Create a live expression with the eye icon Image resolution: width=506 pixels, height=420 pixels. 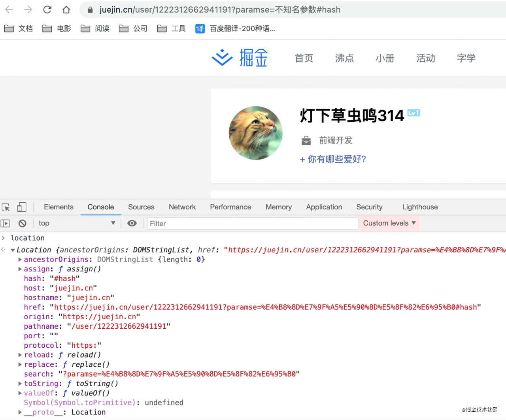pos(132,223)
